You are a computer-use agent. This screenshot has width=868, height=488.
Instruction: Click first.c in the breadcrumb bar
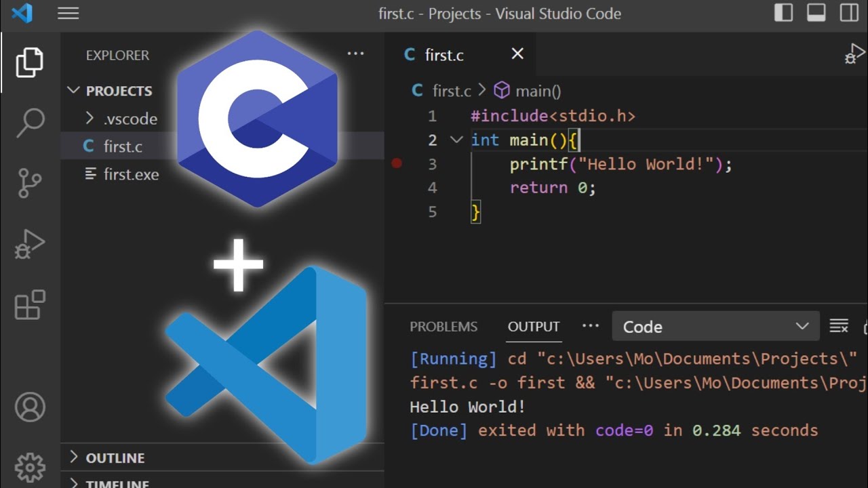(452, 91)
